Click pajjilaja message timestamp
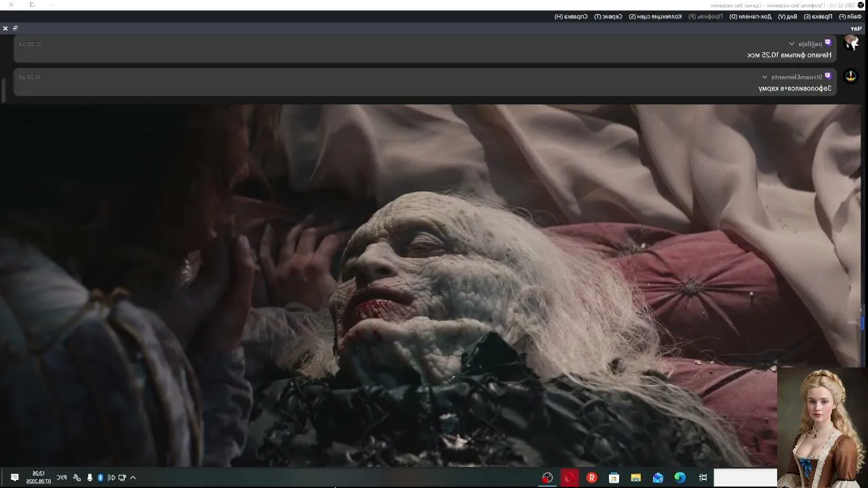 (x=31, y=44)
